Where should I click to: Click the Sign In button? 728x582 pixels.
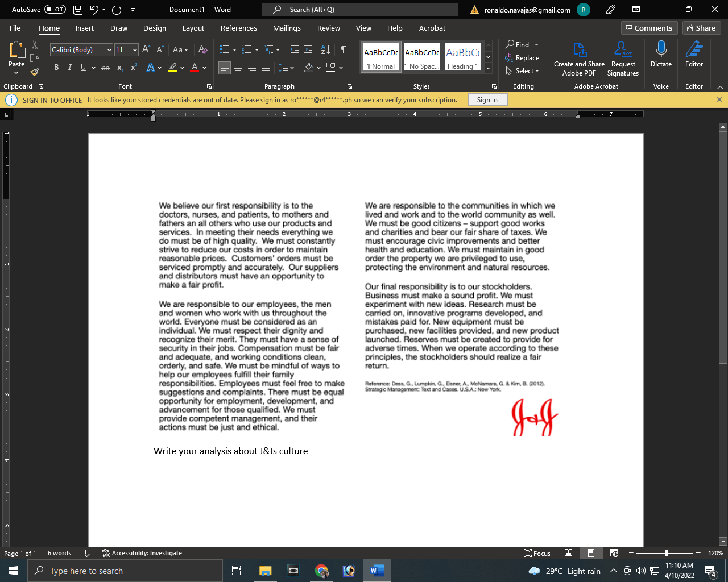pyautogui.click(x=487, y=99)
